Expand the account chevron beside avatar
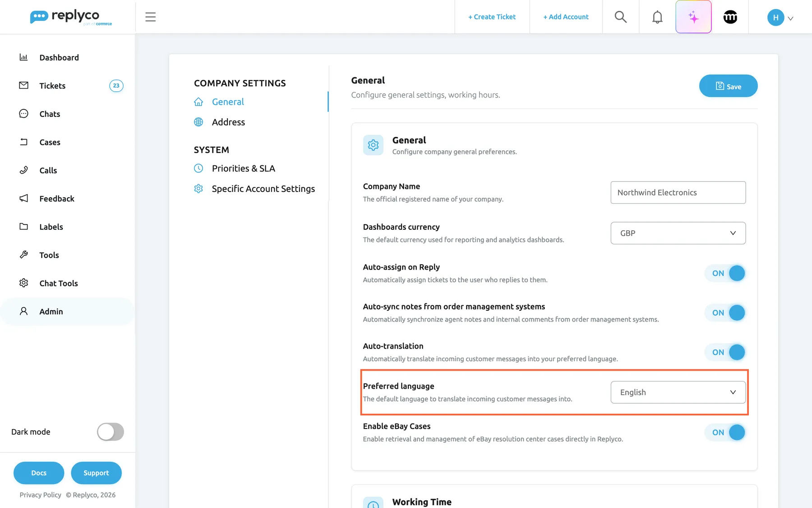Image resolution: width=812 pixels, height=508 pixels. [x=790, y=19]
